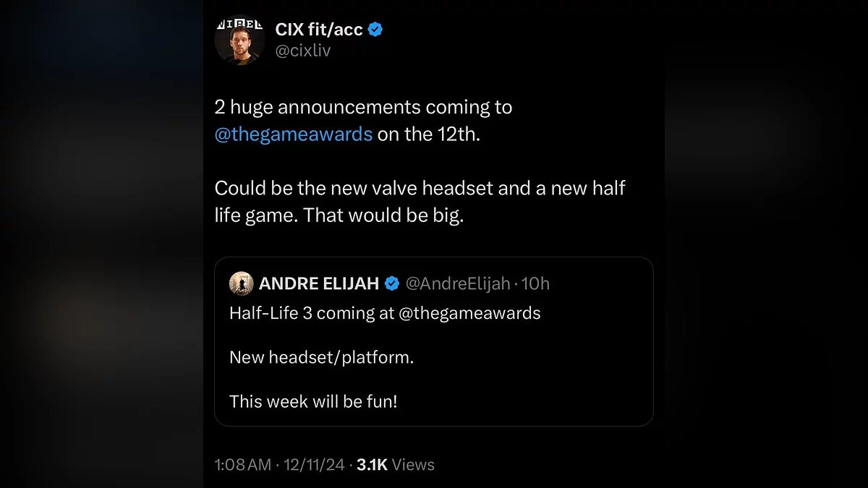Click the ANDRE ELIJAH display name
The height and width of the screenshot is (488, 868).
coord(318,283)
